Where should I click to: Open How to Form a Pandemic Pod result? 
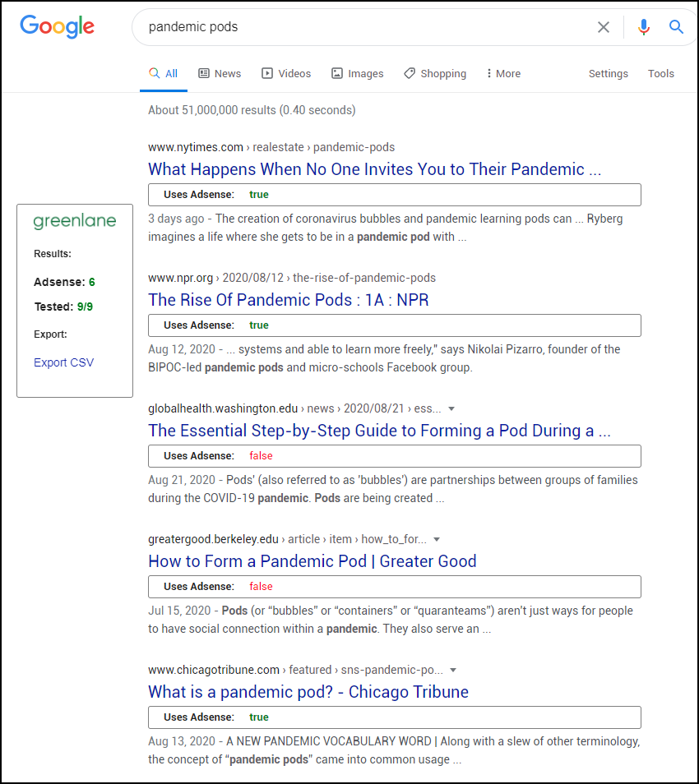tap(312, 561)
